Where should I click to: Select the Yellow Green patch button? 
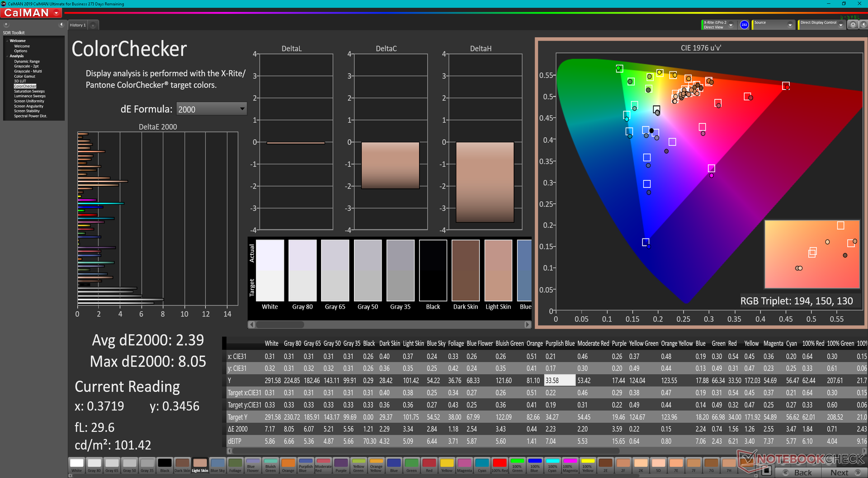pyautogui.click(x=359, y=465)
